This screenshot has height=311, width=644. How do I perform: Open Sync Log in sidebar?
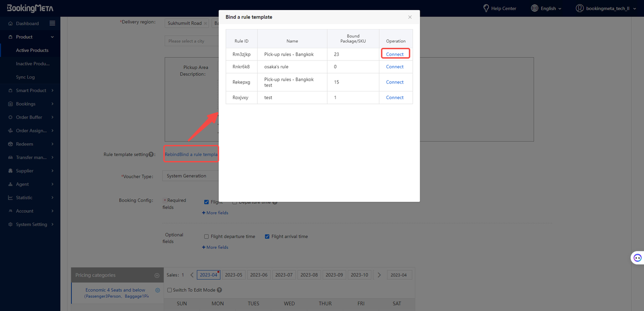click(25, 77)
